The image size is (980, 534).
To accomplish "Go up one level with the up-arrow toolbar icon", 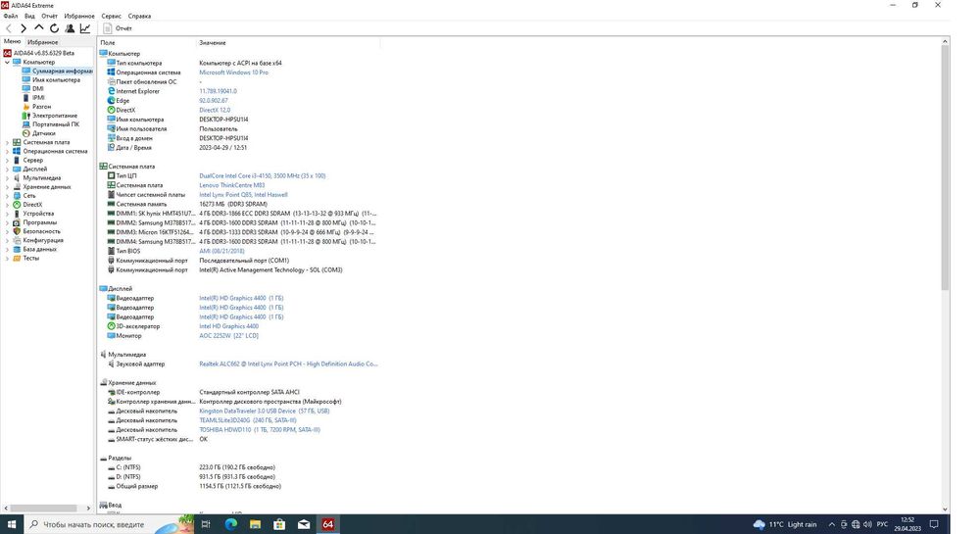I will pyautogui.click(x=39, y=28).
